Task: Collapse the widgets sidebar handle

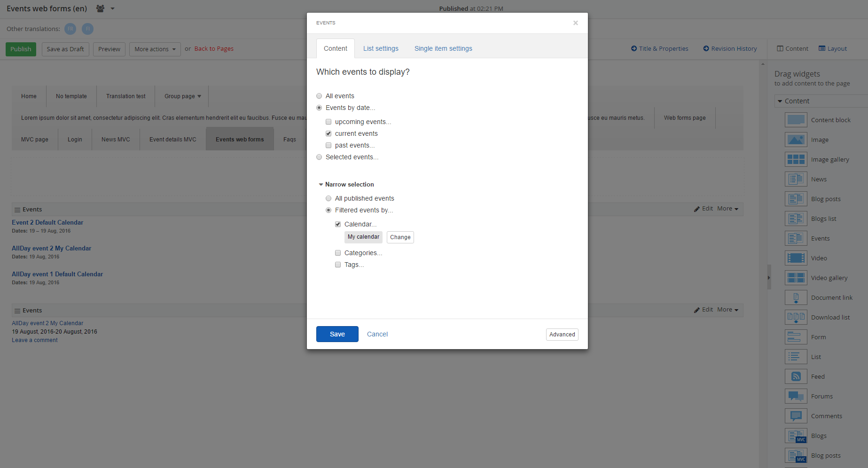Action: tap(769, 277)
